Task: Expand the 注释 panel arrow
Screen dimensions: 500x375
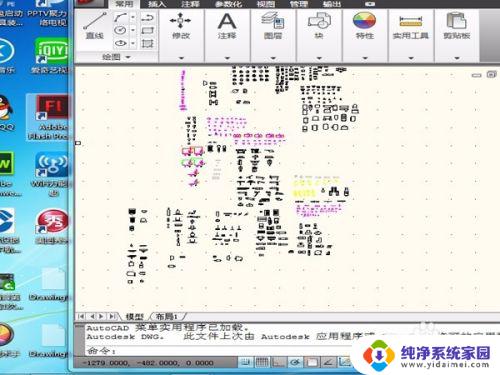Action: pyautogui.click(x=227, y=58)
